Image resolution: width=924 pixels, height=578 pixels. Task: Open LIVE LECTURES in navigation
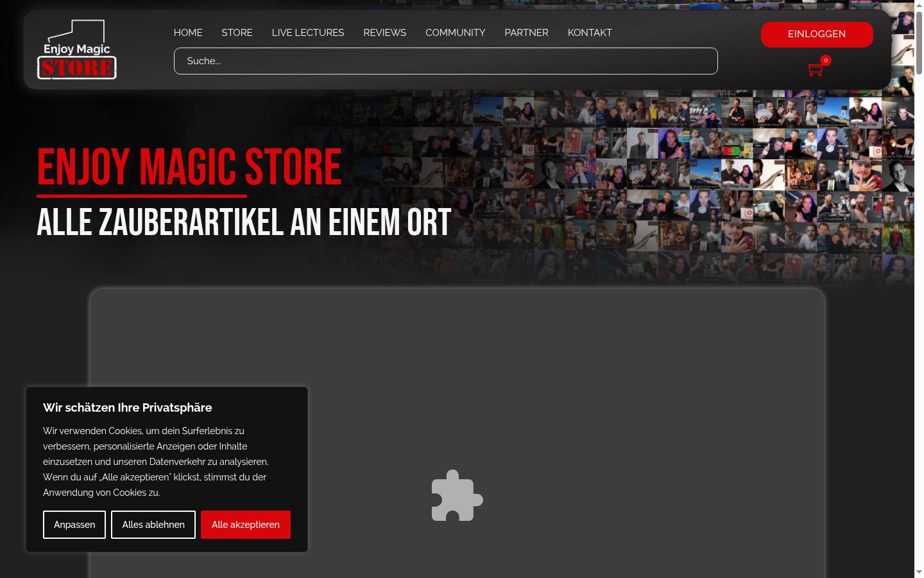308,33
